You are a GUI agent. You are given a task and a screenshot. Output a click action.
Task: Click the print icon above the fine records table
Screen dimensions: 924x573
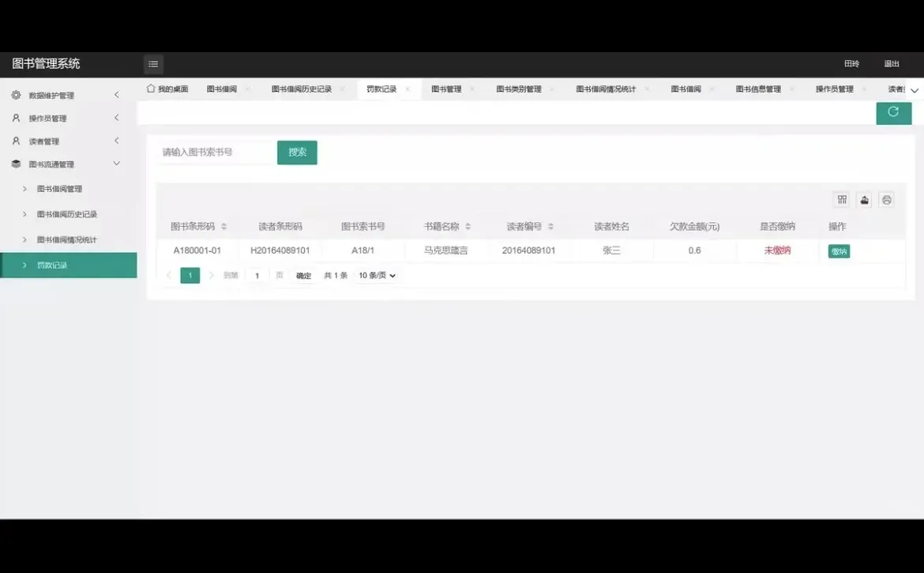[x=886, y=199]
